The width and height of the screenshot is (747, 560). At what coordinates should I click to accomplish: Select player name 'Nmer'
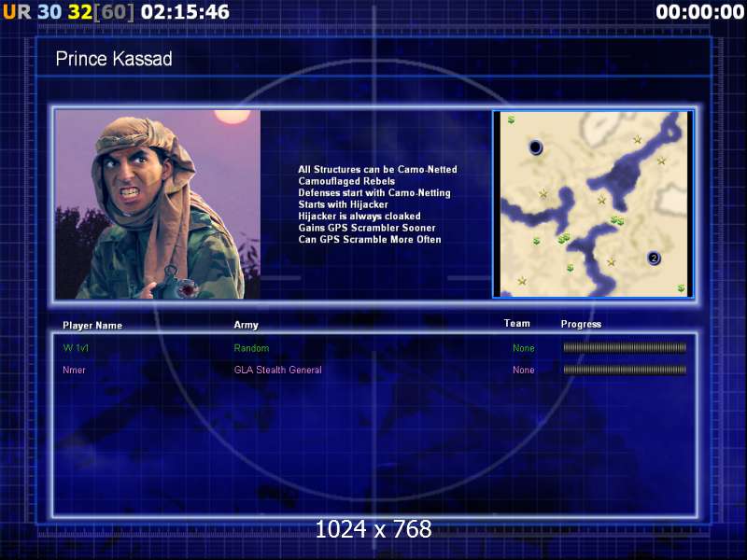(74, 370)
